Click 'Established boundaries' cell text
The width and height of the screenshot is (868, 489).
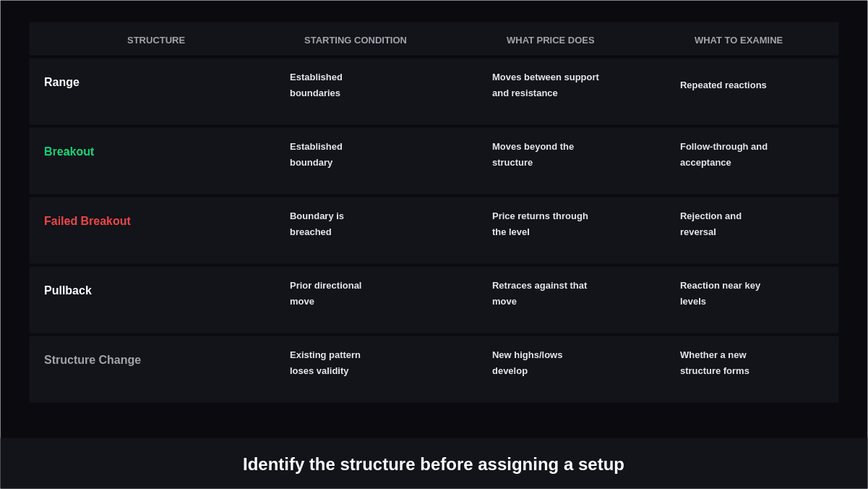[317, 85]
